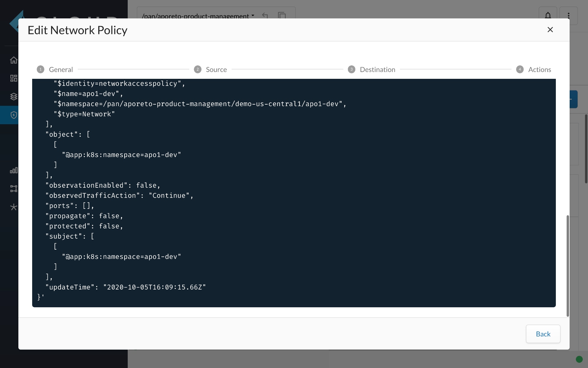
Task: Click the Back button bottom-right
Action: click(543, 334)
